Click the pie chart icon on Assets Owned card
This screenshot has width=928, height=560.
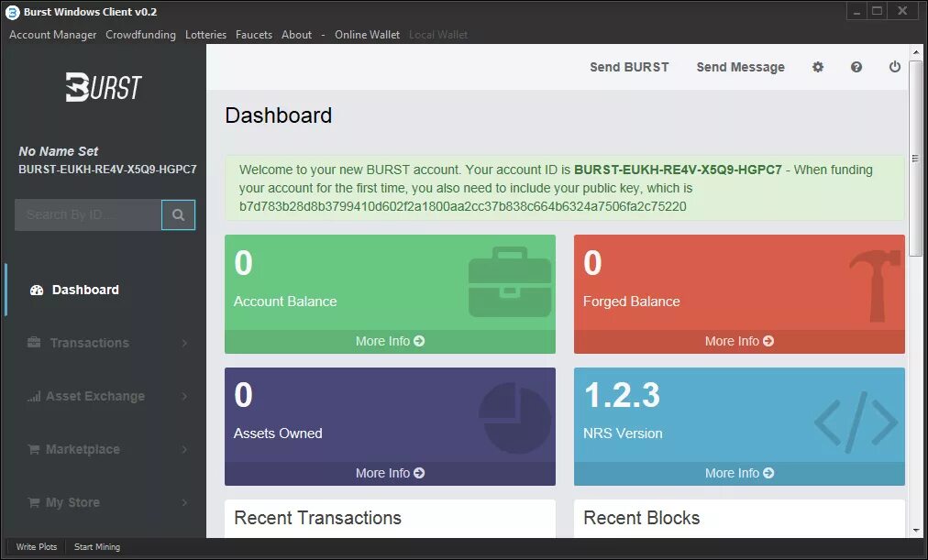click(x=514, y=418)
